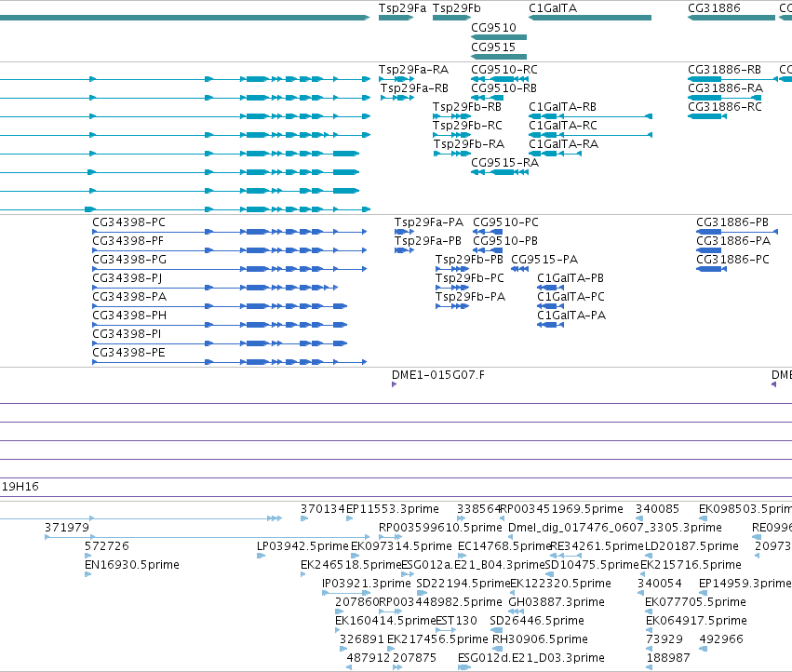Click transcript Tsp29Fb-RA label
The image size is (792, 672).
click(469, 144)
